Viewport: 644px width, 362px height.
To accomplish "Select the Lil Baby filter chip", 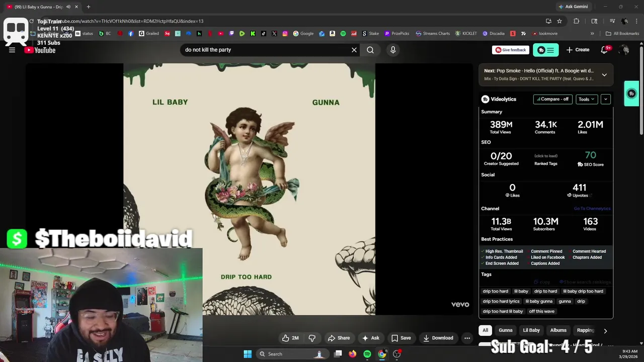I will (531, 330).
